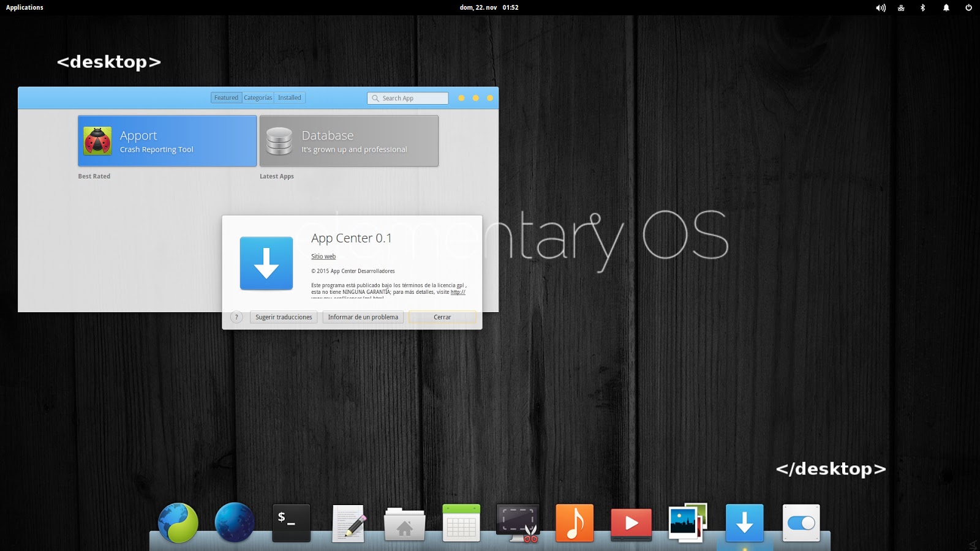This screenshot has height=551, width=980.
Task: Select the Categorías tab
Action: [258, 97]
